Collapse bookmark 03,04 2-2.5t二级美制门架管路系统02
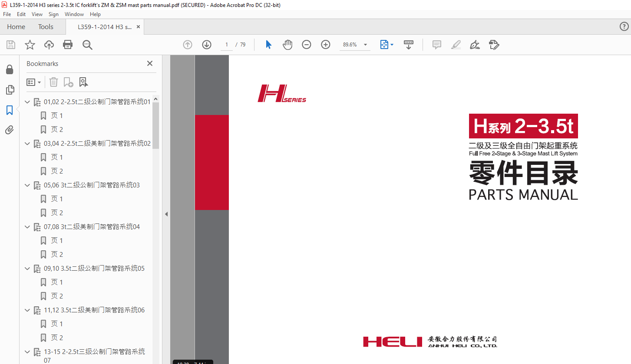The height and width of the screenshot is (364, 631). click(27, 144)
